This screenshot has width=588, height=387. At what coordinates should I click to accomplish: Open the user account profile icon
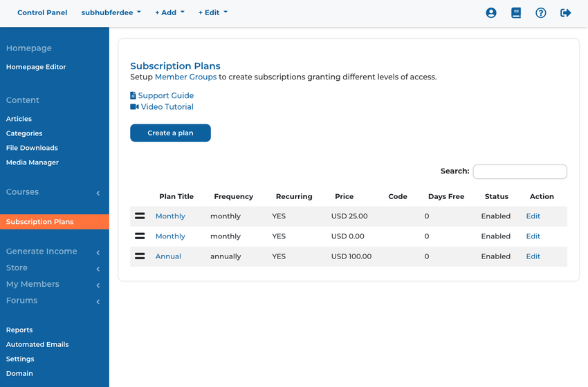tap(491, 12)
